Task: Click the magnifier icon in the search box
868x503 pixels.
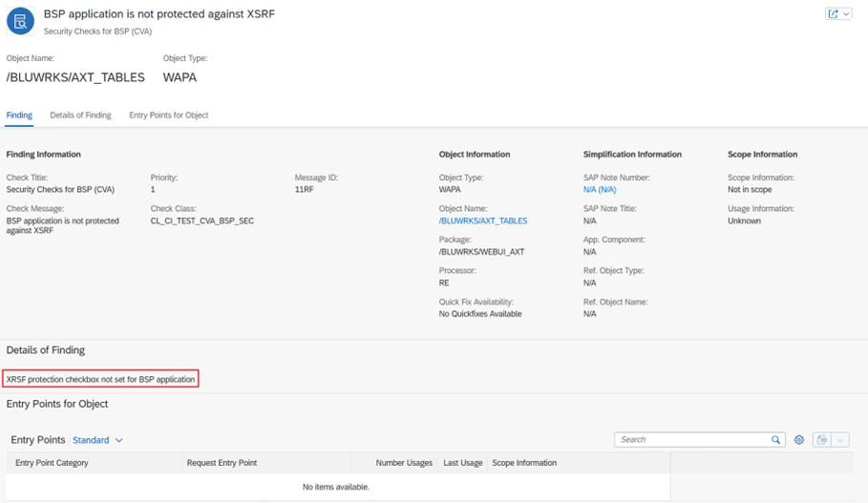Action: 776,440
